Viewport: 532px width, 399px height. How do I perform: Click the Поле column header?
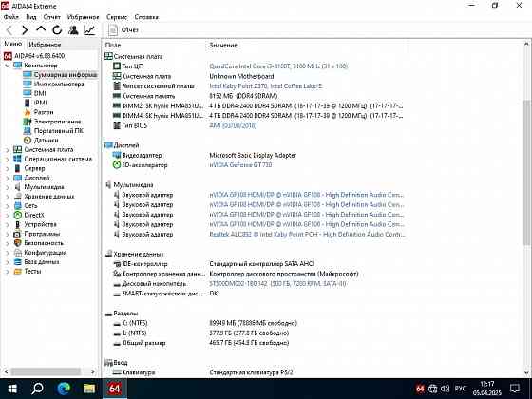pyautogui.click(x=113, y=45)
